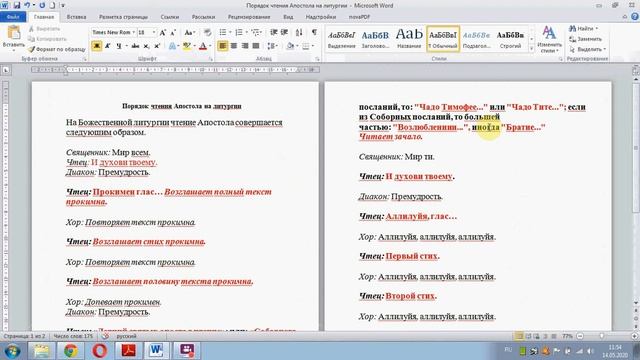
Task: Expand the Styles gallery more arrow
Action: [x=531, y=49]
